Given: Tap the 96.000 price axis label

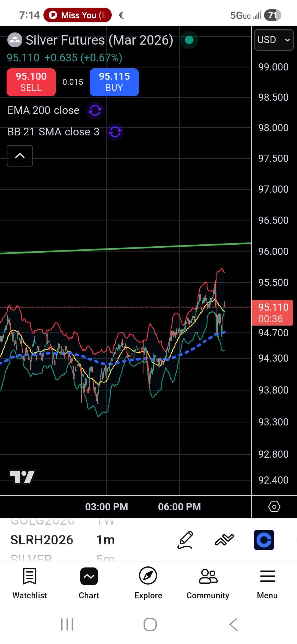Looking at the screenshot, I should pyautogui.click(x=273, y=251).
